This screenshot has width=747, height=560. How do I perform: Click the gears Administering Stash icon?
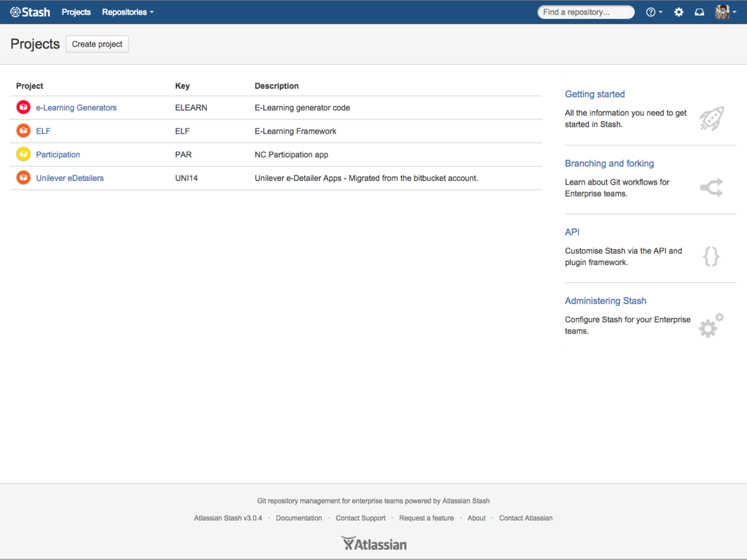[x=712, y=325]
